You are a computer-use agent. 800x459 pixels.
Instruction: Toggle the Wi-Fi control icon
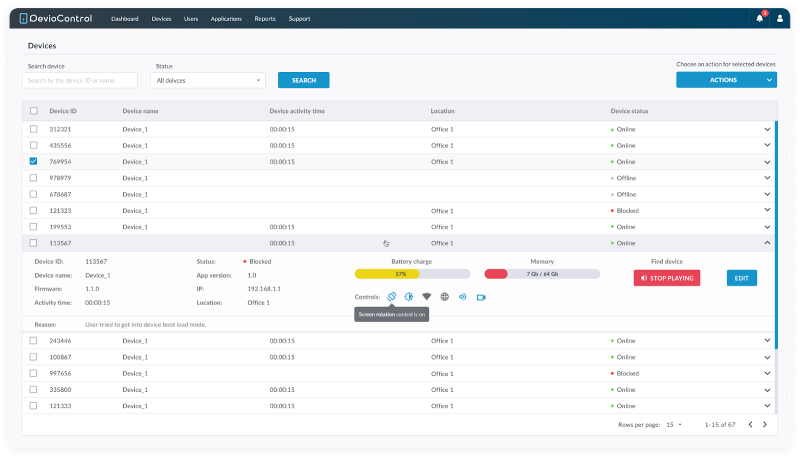pos(427,297)
